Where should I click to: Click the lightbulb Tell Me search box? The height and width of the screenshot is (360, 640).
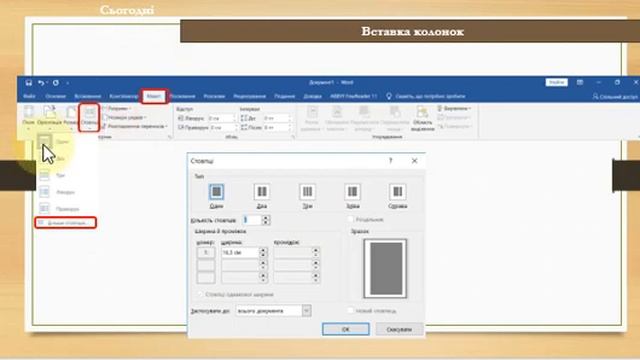click(x=425, y=96)
